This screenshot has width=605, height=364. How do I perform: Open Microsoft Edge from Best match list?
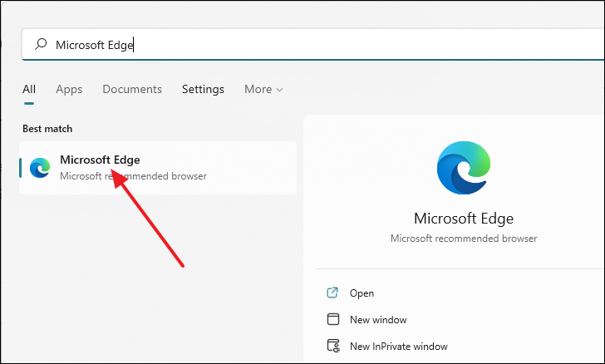(158, 168)
